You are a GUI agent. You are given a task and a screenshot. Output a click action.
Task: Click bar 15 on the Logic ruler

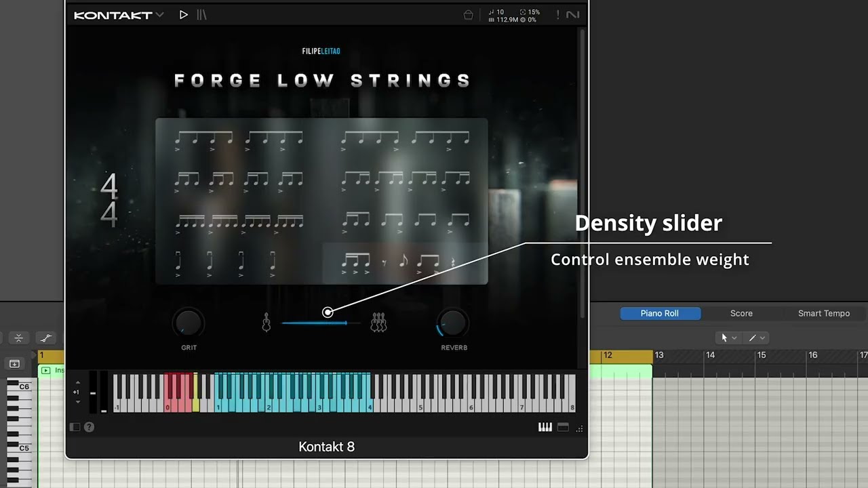point(762,355)
